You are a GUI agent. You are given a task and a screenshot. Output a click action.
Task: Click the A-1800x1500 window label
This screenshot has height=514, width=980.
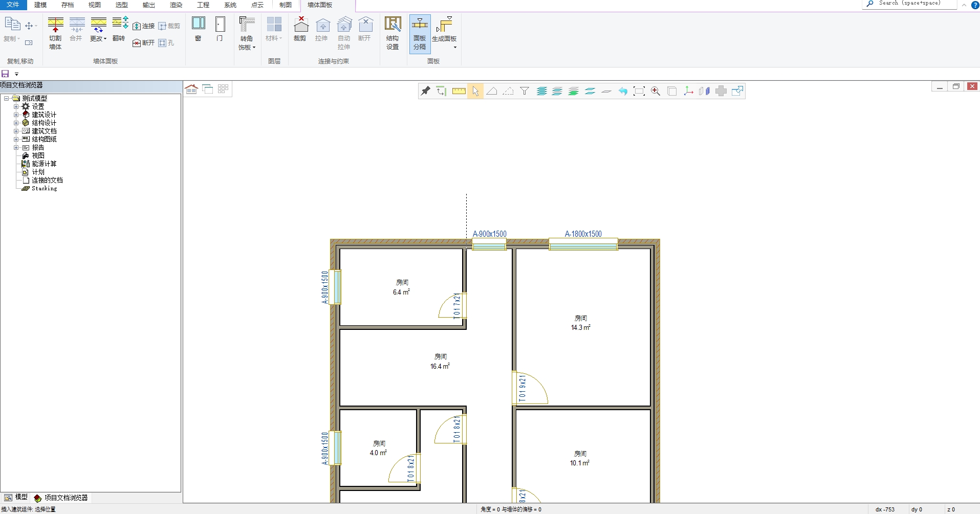coord(583,234)
